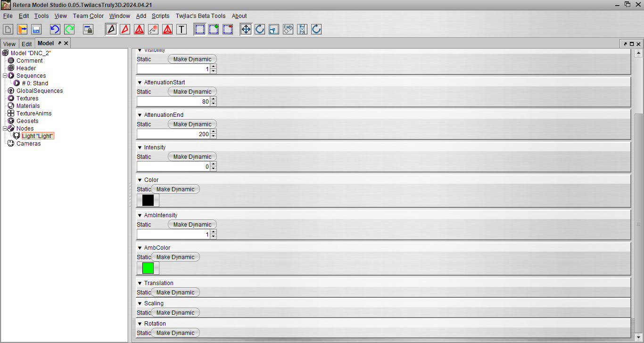Viewport: 644px width, 343px height.
Task: Collapse the Sequences tree node
Action: [5, 75]
